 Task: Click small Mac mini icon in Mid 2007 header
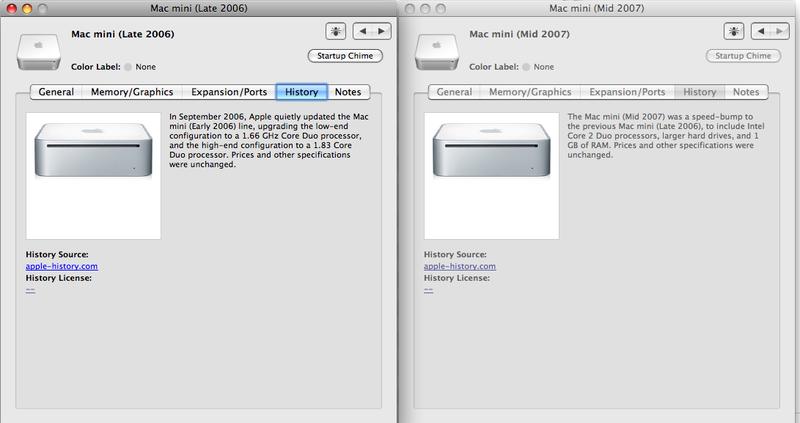437,52
